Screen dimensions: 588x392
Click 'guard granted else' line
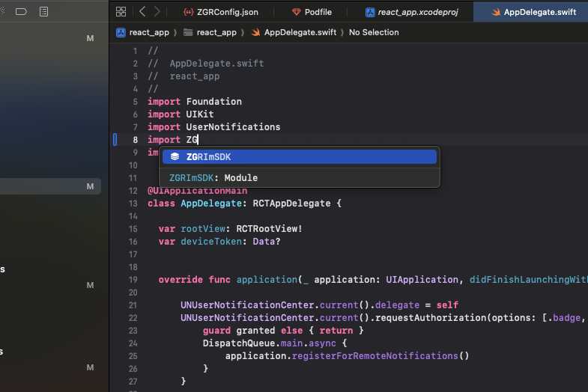coord(283,331)
